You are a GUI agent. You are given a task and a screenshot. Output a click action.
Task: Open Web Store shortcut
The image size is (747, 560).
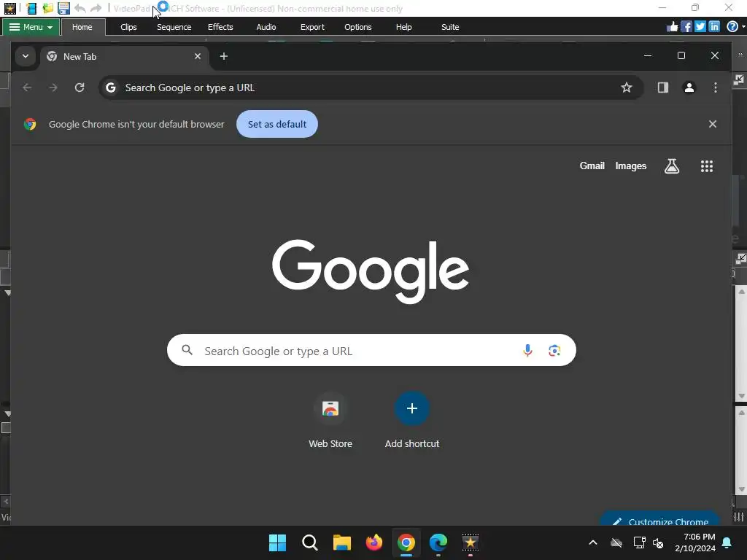330,420
